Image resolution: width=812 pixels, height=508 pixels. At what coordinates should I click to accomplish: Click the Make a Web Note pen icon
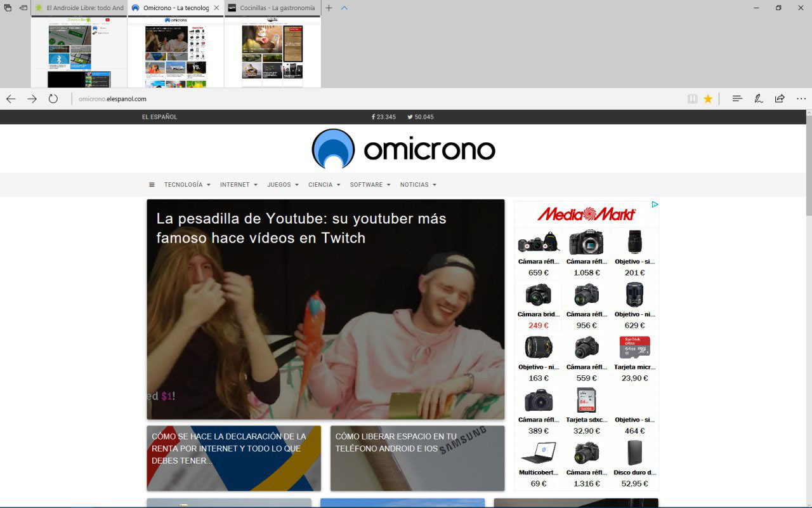pyautogui.click(x=758, y=98)
